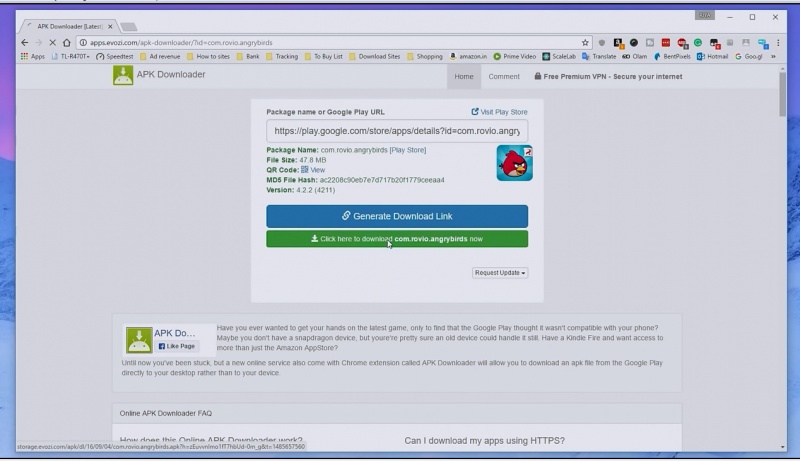The image size is (800, 461).
Task: Click the browser forward arrow
Action: [38, 43]
